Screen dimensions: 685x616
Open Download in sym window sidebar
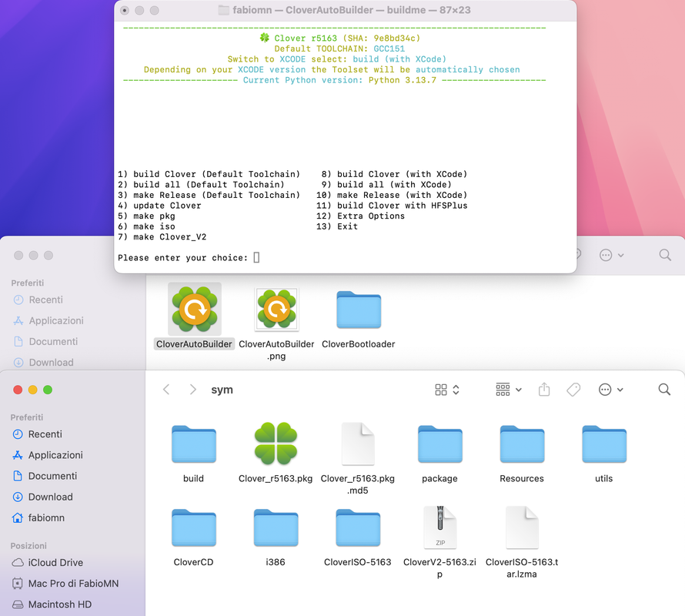pos(43,497)
